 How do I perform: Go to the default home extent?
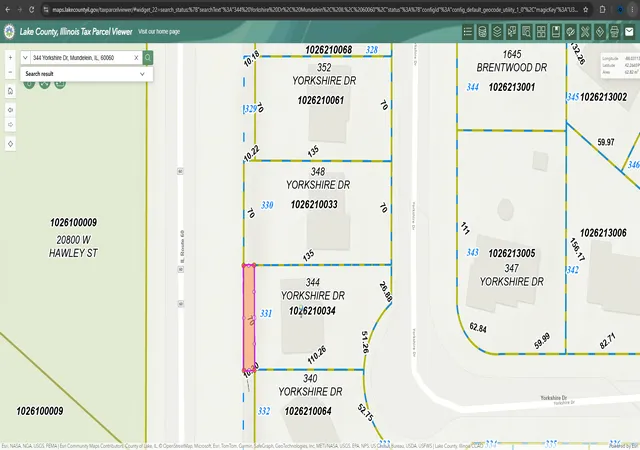(x=11, y=91)
